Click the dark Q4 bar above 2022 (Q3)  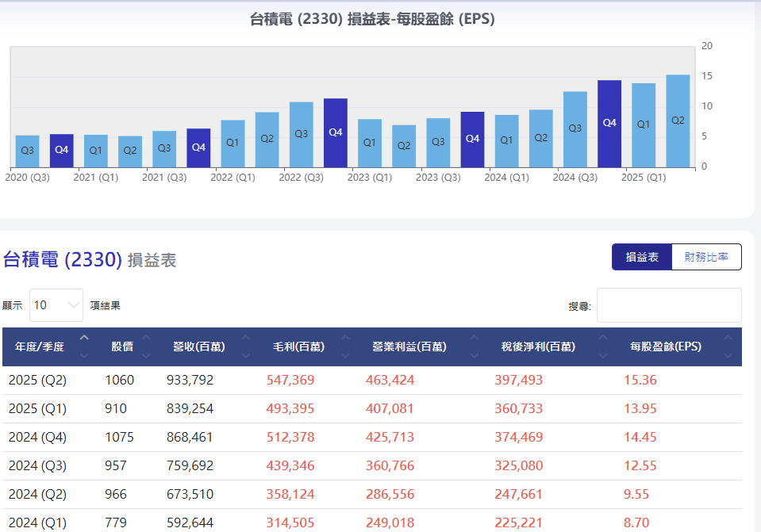pyautogui.click(x=336, y=132)
